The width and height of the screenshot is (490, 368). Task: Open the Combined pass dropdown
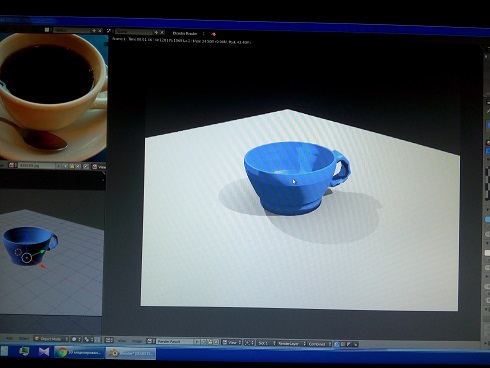coord(319,344)
